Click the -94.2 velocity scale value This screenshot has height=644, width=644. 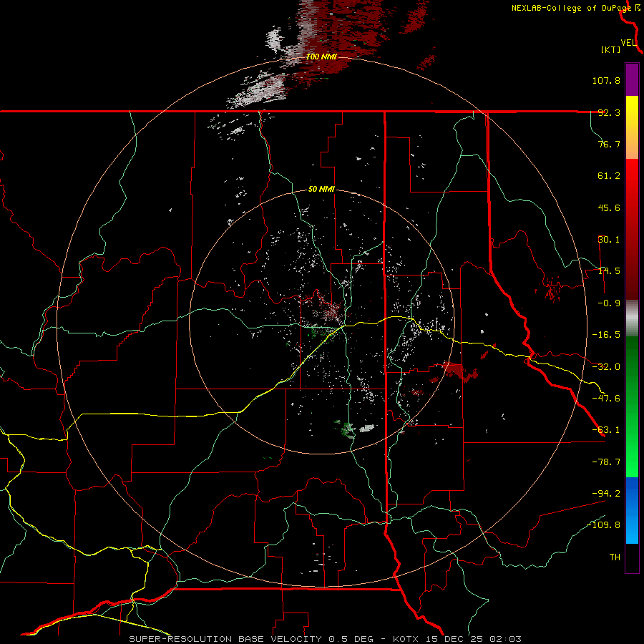[606, 494]
